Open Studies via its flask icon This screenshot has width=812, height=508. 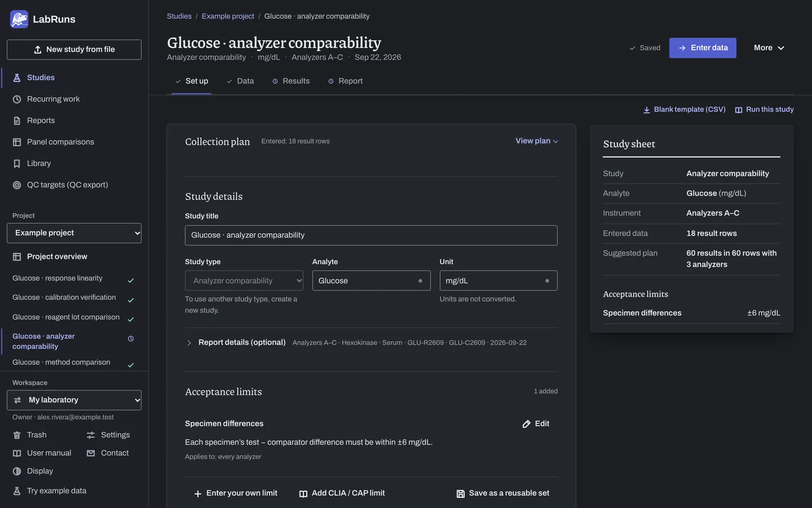17,78
